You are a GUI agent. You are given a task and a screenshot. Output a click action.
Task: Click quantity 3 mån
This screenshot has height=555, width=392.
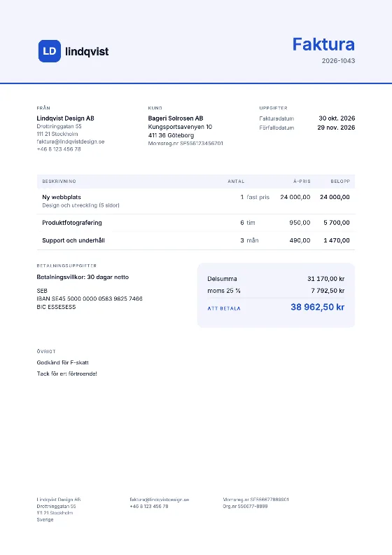point(249,240)
